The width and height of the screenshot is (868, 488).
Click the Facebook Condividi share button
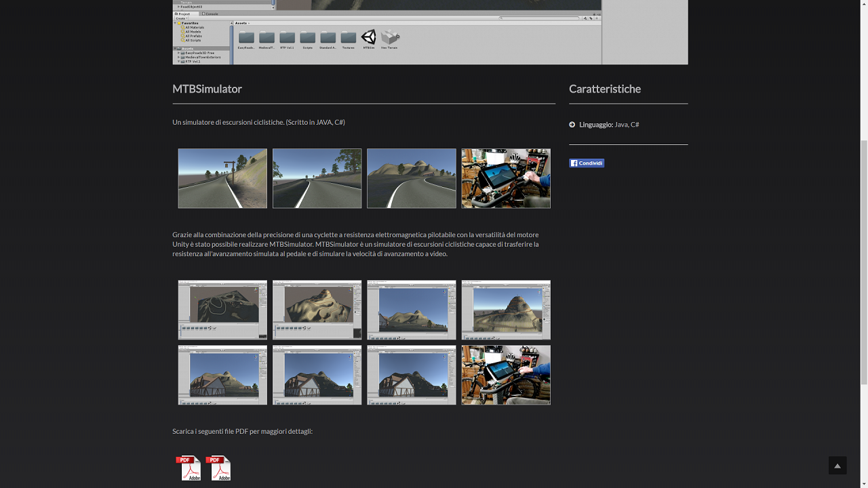tap(587, 163)
